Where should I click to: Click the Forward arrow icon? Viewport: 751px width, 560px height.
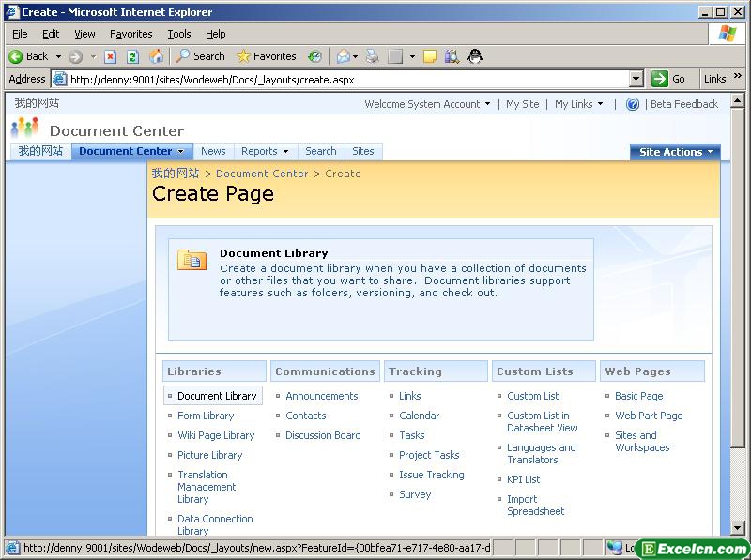coord(75,57)
